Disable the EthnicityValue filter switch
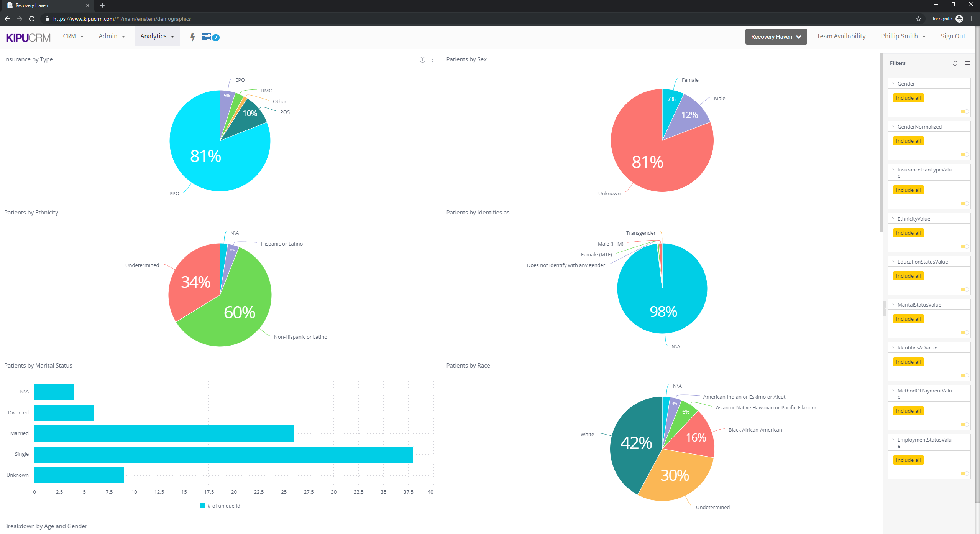This screenshot has width=980, height=534. click(x=964, y=247)
